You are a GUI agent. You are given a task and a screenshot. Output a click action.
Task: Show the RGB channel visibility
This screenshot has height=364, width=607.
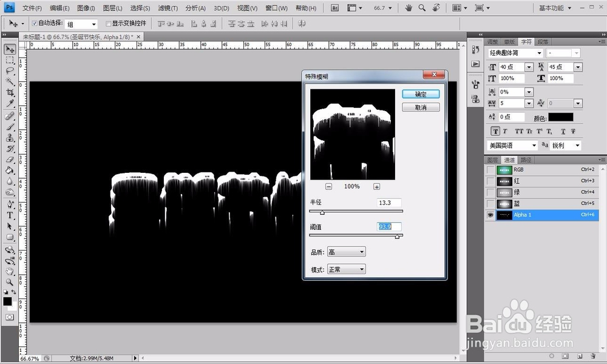[490, 170]
